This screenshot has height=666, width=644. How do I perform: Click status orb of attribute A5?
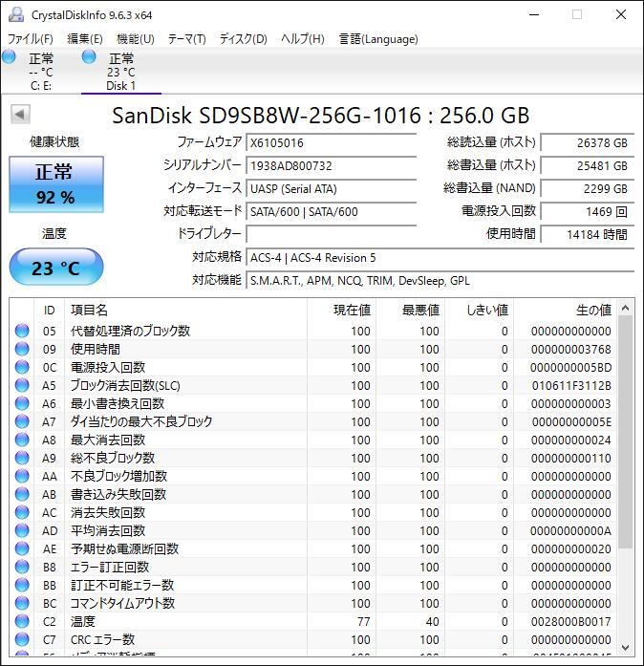click(x=22, y=385)
